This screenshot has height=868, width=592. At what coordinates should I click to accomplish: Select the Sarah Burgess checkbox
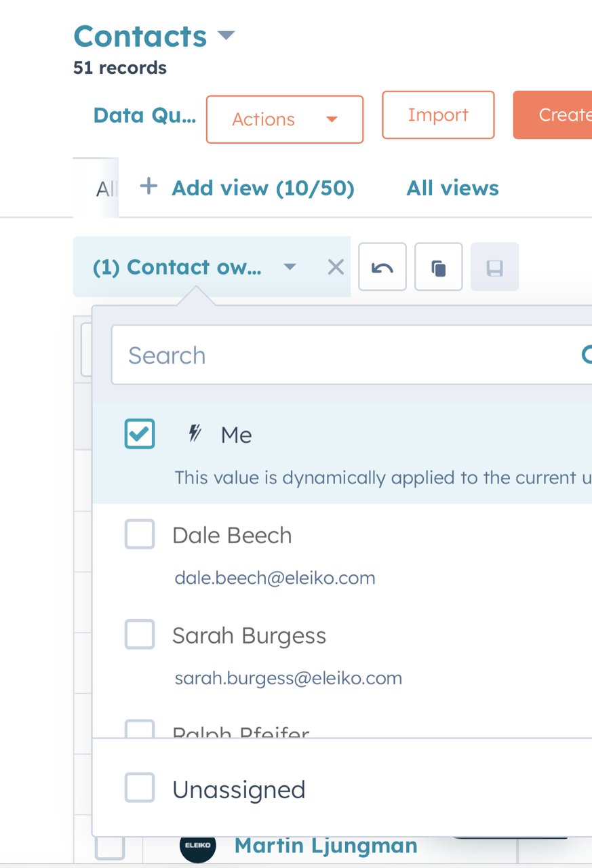[x=140, y=635]
